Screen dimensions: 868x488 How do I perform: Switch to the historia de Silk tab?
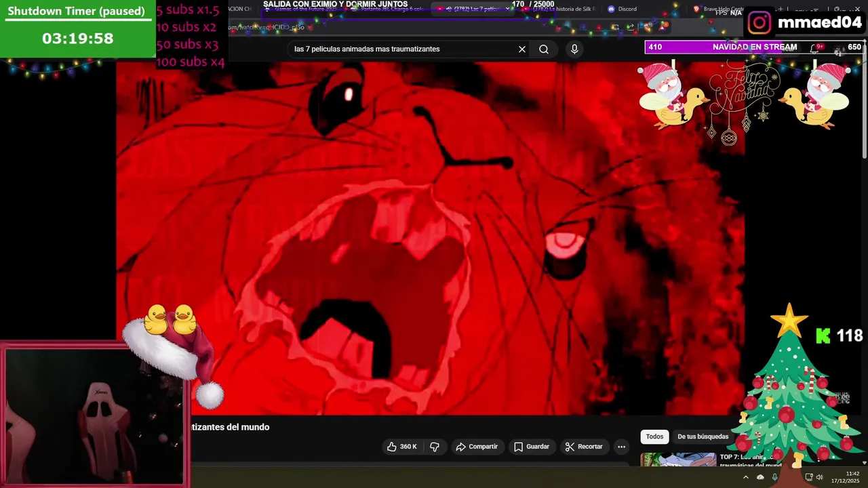click(x=558, y=9)
